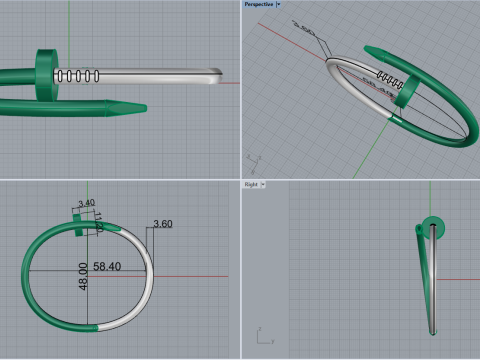Select the 58.40 dimension text
The image size is (480, 360).
107,266
